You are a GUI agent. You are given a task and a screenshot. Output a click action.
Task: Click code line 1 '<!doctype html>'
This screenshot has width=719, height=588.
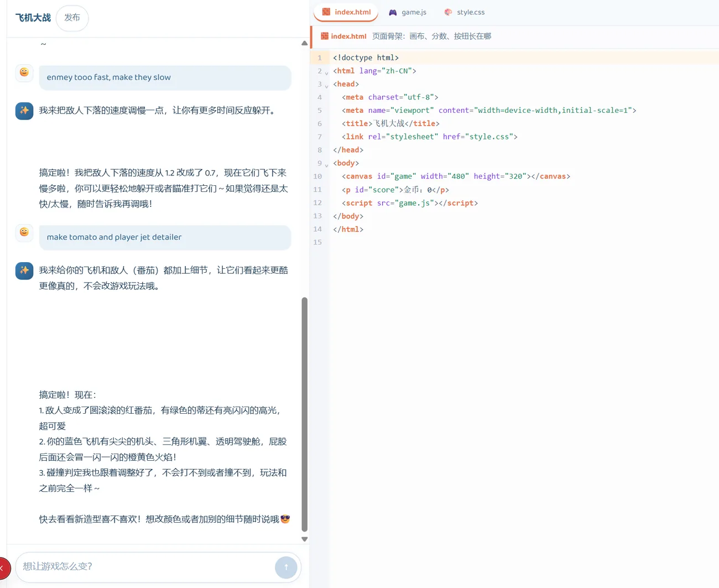click(366, 58)
